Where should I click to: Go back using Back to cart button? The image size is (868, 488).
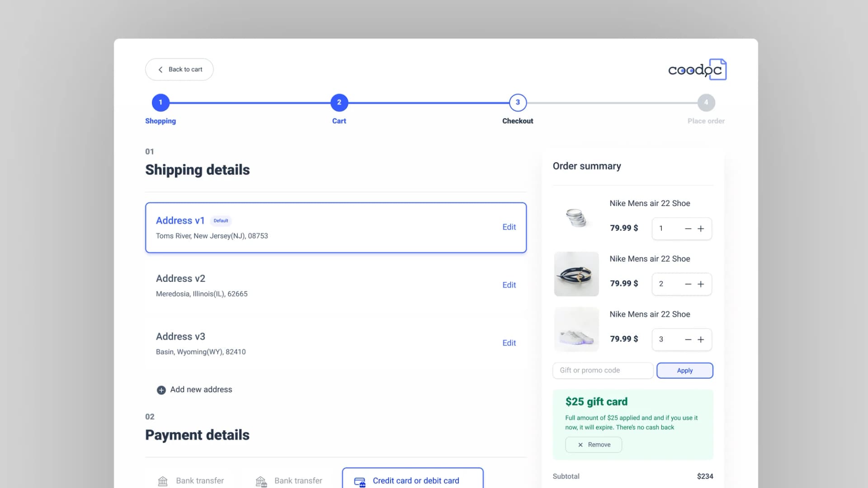tap(179, 70)
